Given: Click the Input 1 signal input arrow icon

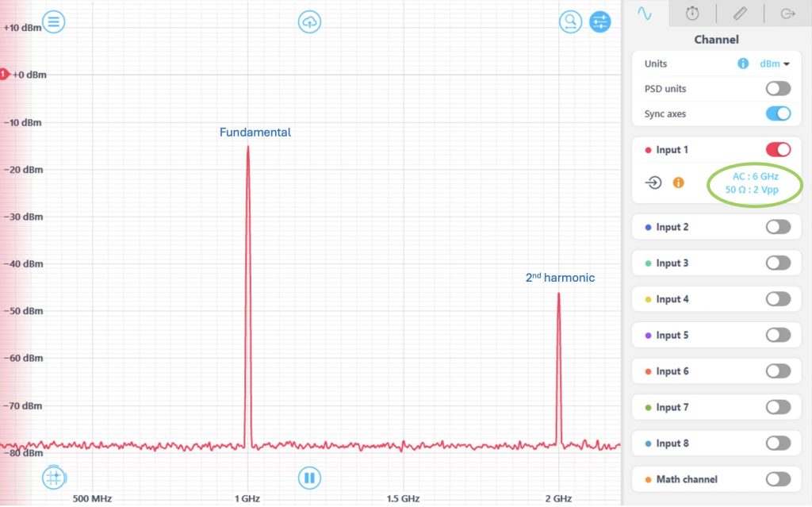Looking at the screenshot, I should click(653, 182).
